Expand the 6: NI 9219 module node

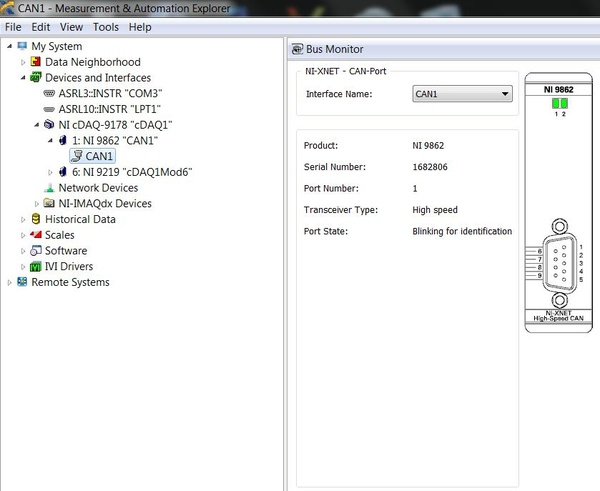[x=50, y=172]
